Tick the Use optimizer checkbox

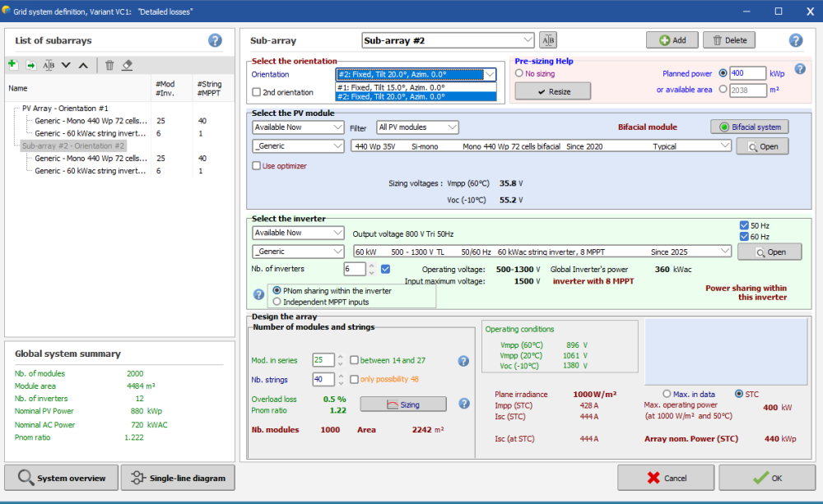[257, 166]
